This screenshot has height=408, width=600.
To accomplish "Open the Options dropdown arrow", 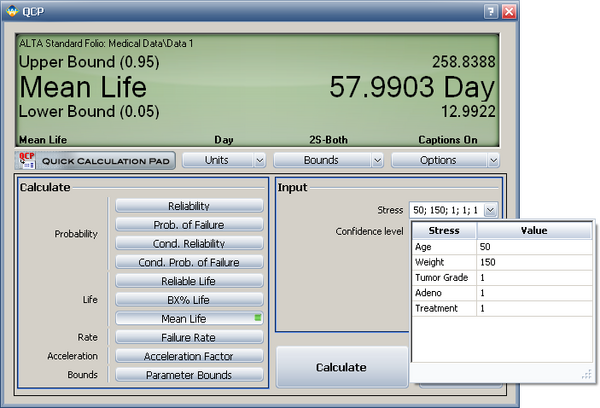I will coord(494,160).
